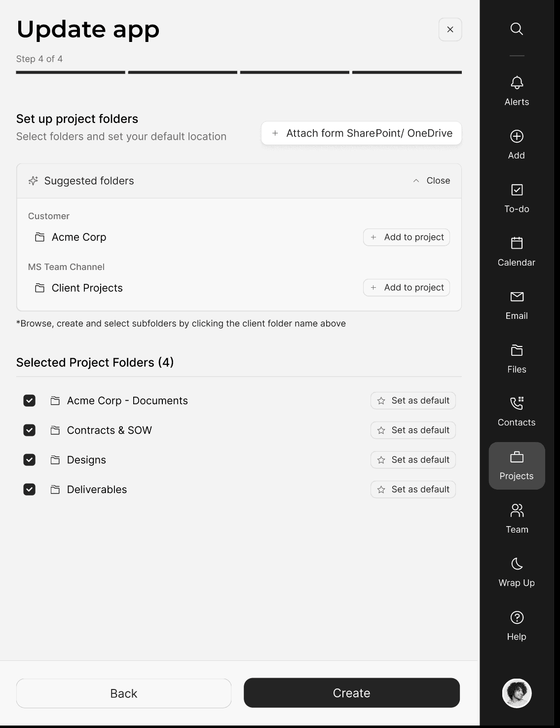Screen dimensions: 560x728
Task: Uncheck the Deliverables folder
Action: point(29,489)
